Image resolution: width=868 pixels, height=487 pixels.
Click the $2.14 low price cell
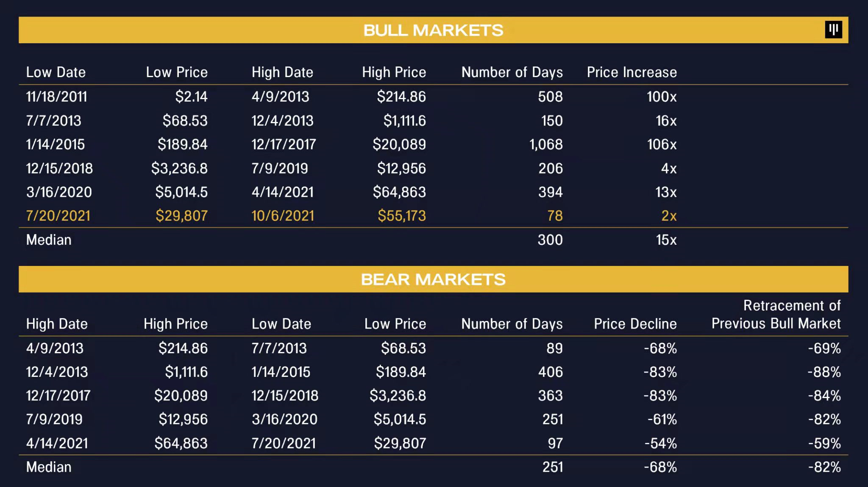(191, 97)
